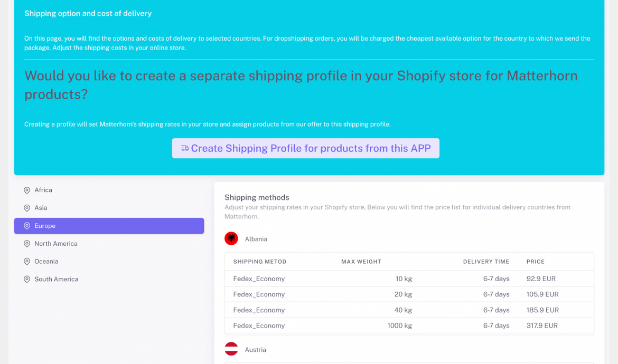Viewport: 618px width, 364px height.
Task: Click the 6-7 days cell in the 92.9 EUR row
Action: (x=496, y=279)
